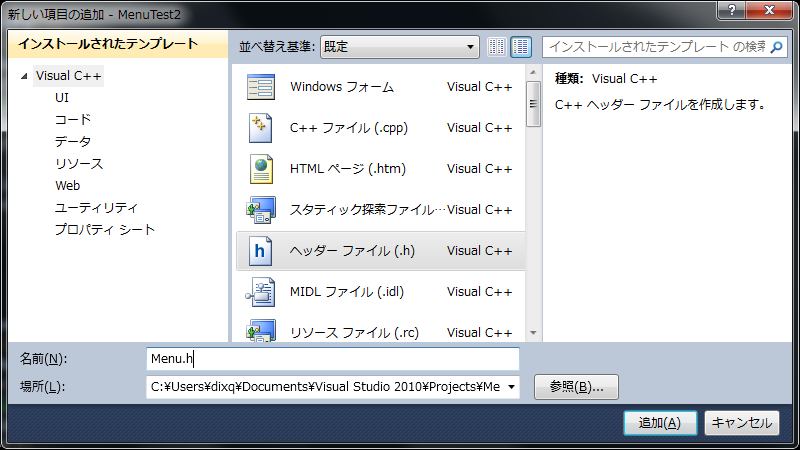
Task: Open the 場所 path dropdown
Action: tap(512, 387)
